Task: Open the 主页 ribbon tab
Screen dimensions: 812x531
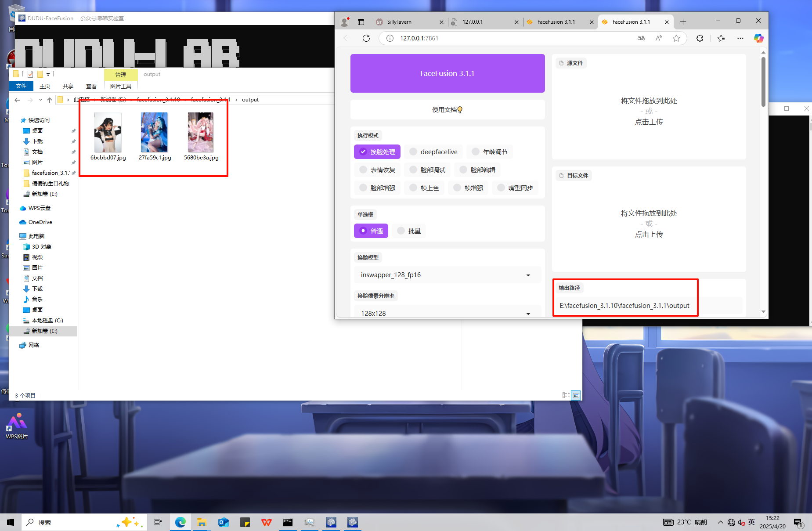Action: click(45, 86)
